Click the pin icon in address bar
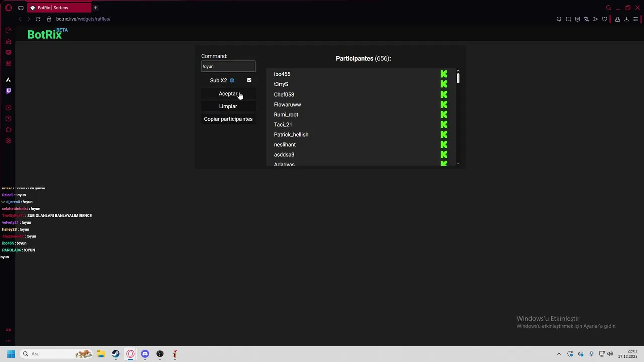 (x=559, y=19)
